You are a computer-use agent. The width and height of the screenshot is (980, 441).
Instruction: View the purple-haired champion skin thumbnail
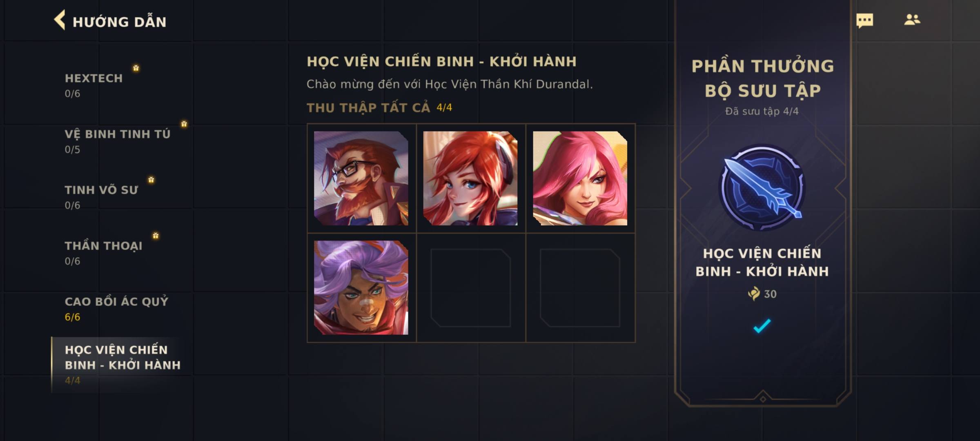(361, 287)
